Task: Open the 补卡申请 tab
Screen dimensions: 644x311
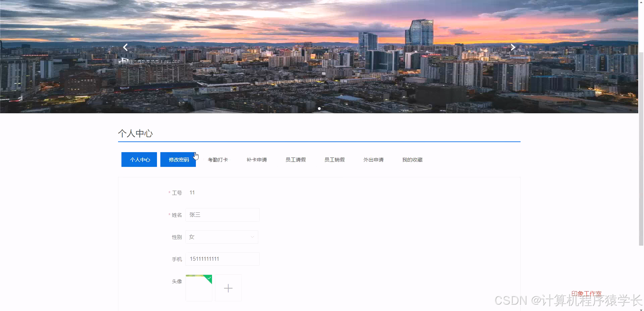Action: click(256, 160)
